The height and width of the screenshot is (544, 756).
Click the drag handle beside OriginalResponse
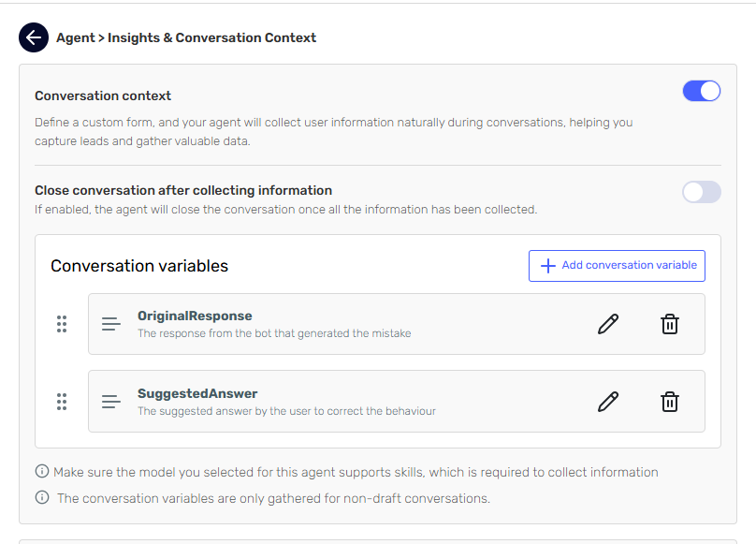[x=62, y=324]
